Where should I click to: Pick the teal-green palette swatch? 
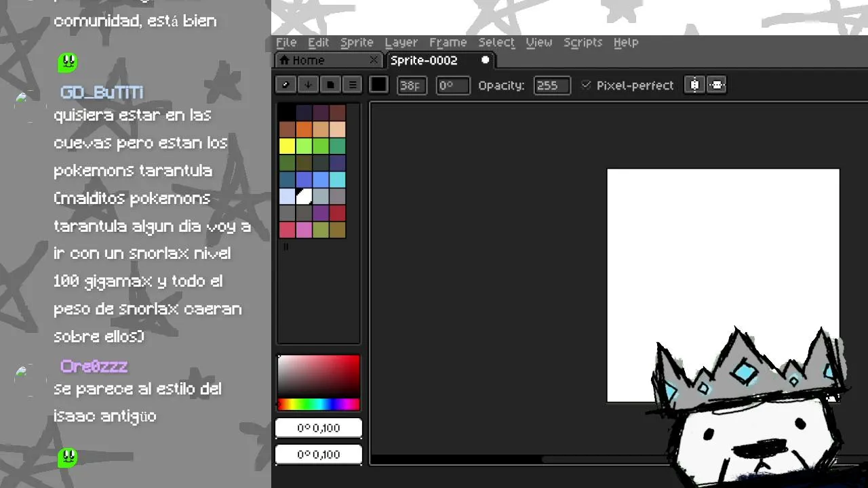click(x=338, y=146)
